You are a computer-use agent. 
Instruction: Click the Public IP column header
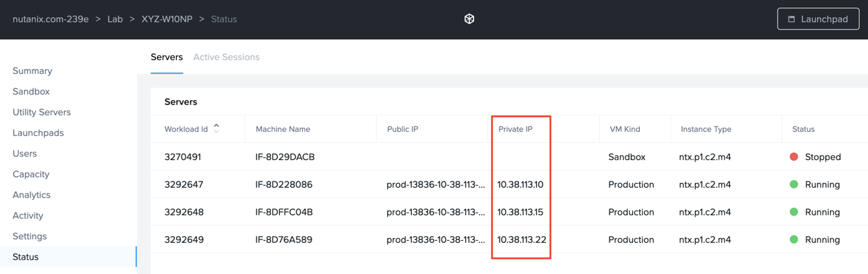pyautogui.click(x=402, y=129)
